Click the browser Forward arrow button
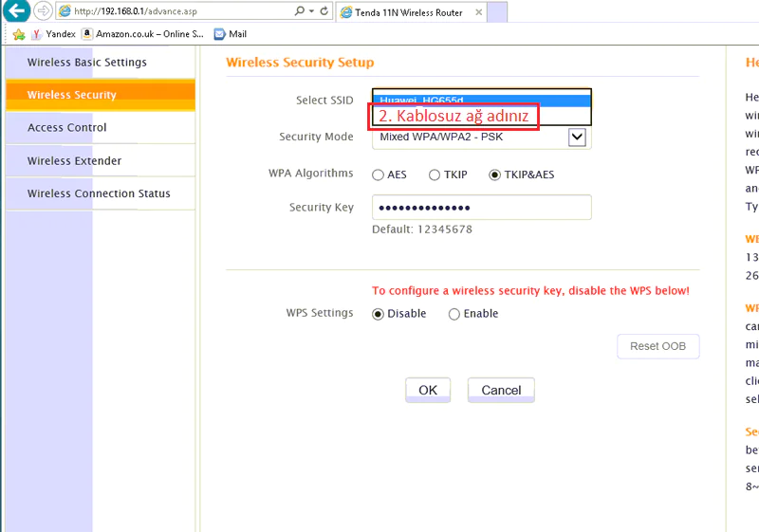This screenshot has width=759, height=532. [43, 10]
